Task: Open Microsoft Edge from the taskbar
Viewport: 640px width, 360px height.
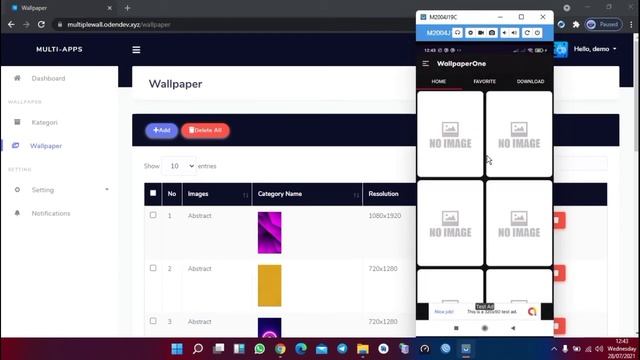Action: point(301,349)
